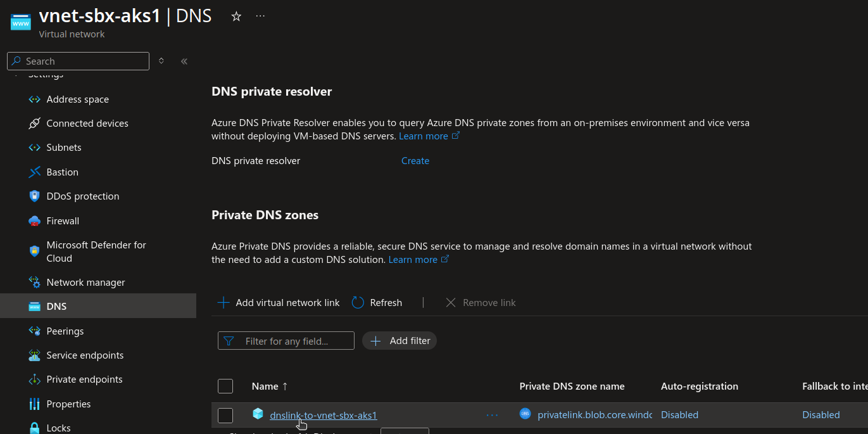Viewport: 868px width, 434px height.
Task: Sort by Private DNS zone name column
Action: 572,386
